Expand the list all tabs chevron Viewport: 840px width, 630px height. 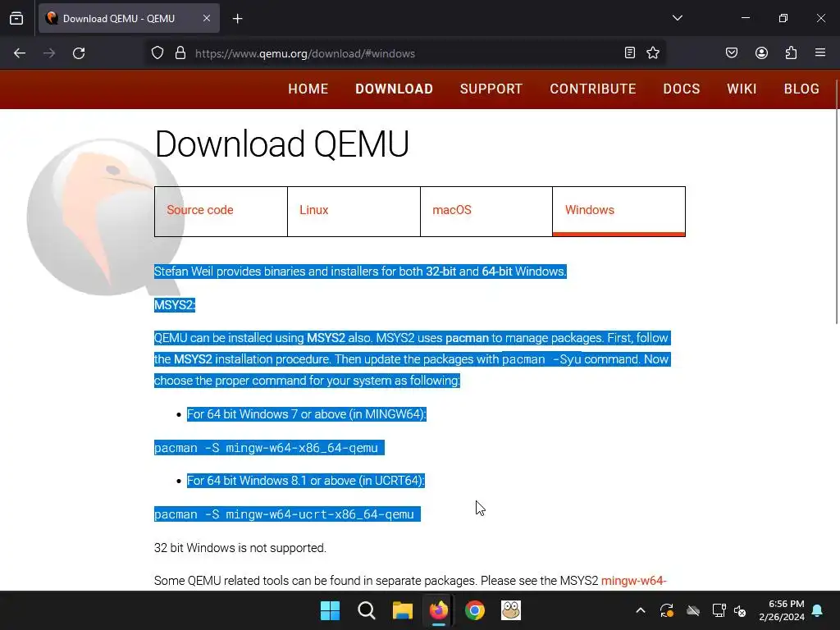click(677, 18)
